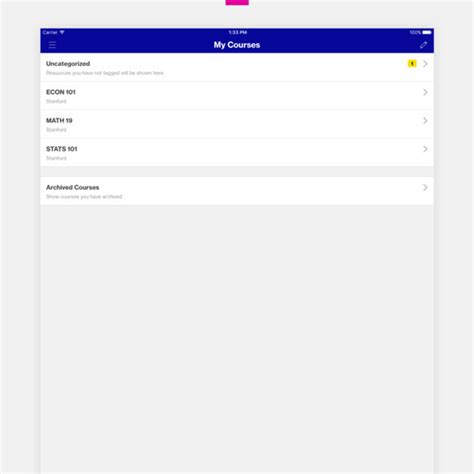This screenshot has height=474, width=474.
Task: Click the Uncategorized description subtitle text
Action: (x=105, y=73)
